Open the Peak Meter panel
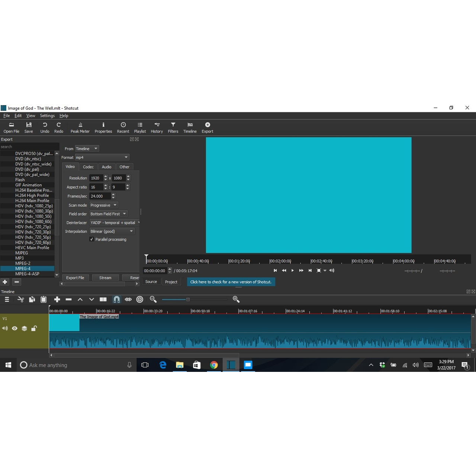Viewport: 476px width, 476px height. (80, 127)
